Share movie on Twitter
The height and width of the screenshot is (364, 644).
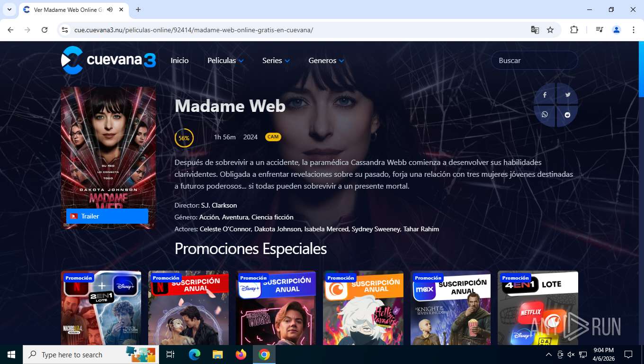coord(567,94)
